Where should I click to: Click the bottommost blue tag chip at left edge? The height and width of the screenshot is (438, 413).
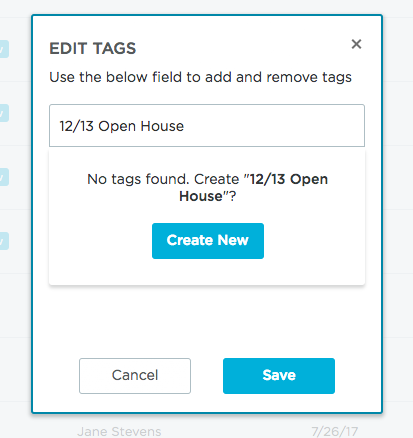pos(4,241)
